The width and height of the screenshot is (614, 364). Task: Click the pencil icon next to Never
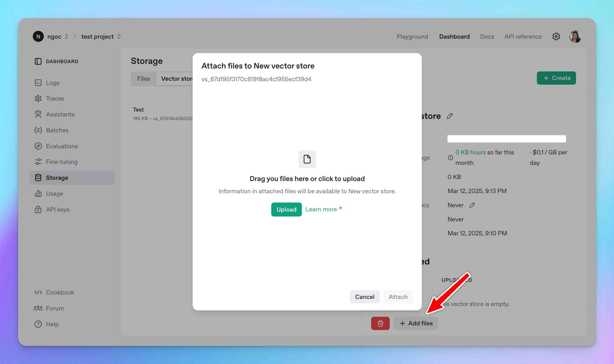click(x=472, y=205)
